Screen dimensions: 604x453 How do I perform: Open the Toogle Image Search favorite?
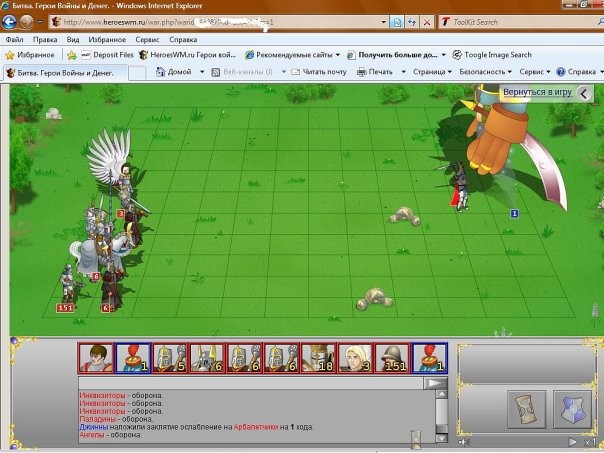pos(492,55)
